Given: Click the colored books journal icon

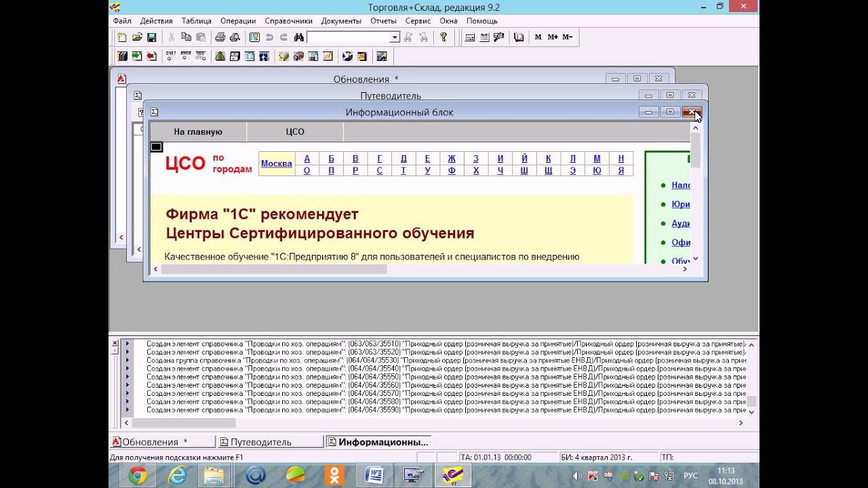Looking at the screenshot, I should (122, 56).
